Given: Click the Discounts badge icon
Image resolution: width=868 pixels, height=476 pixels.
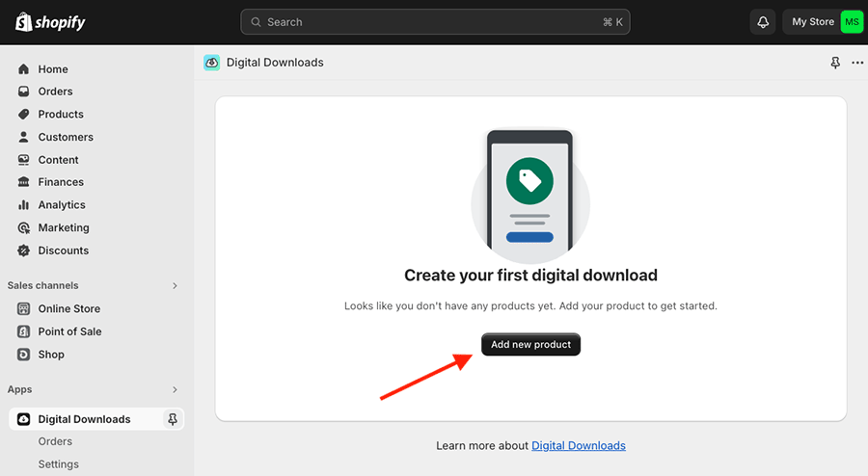Looking at the screenshot, I should (23, 251).
